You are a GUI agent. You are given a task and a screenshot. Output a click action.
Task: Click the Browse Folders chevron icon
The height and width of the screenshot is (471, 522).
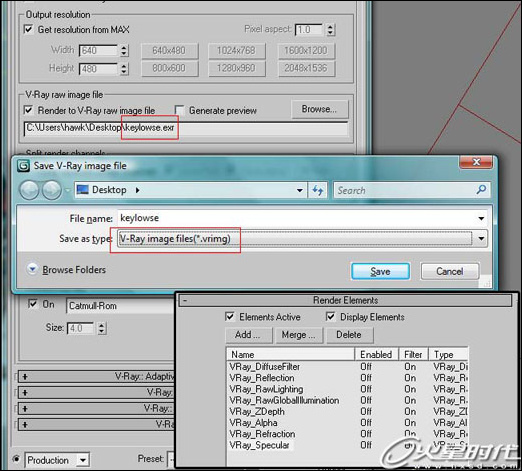(x=32, y=269)
